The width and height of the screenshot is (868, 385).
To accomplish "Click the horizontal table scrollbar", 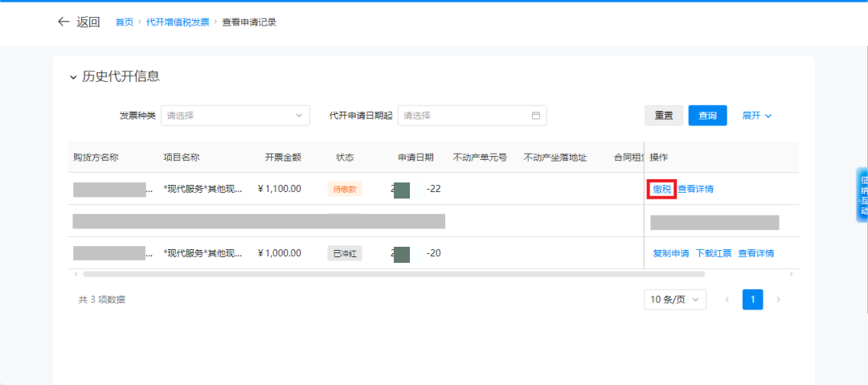I will [x=394, y=274].
